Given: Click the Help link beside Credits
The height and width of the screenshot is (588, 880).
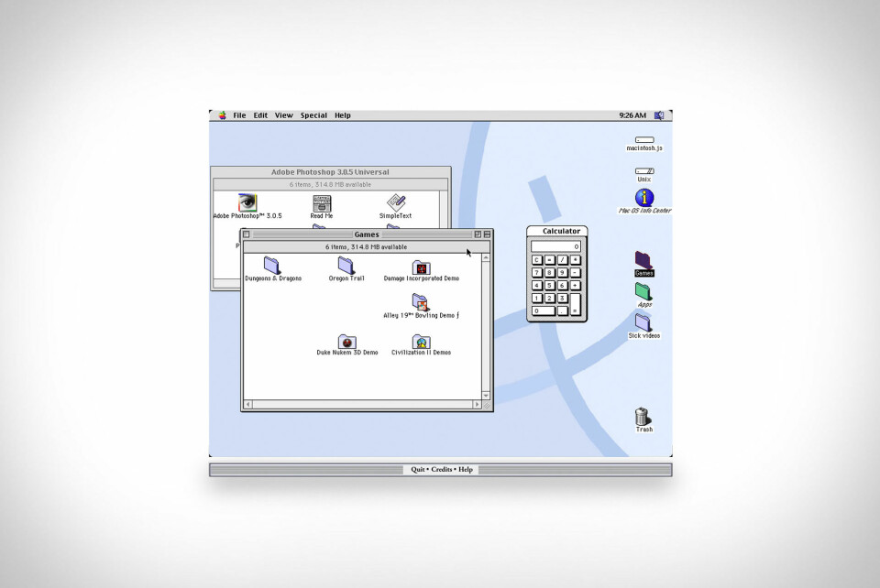Looking at the screenshot, I should [x=466, y=469].
